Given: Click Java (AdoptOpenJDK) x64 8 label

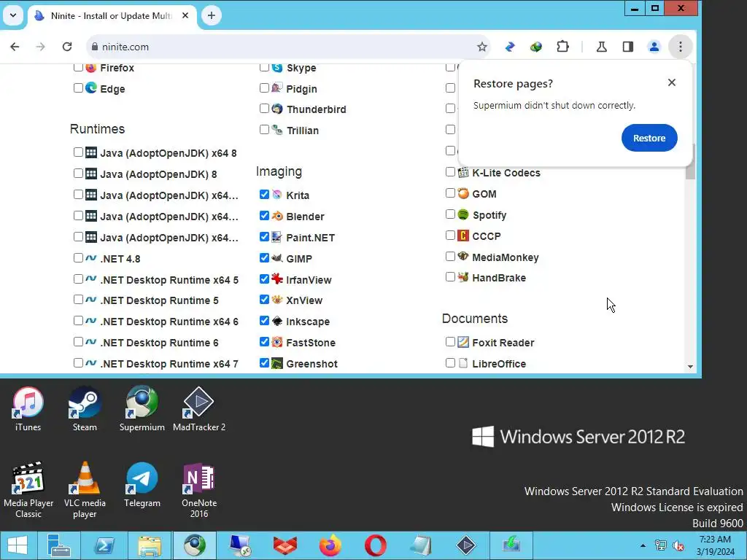Looking at the screenshot, I should pos(169,153).
